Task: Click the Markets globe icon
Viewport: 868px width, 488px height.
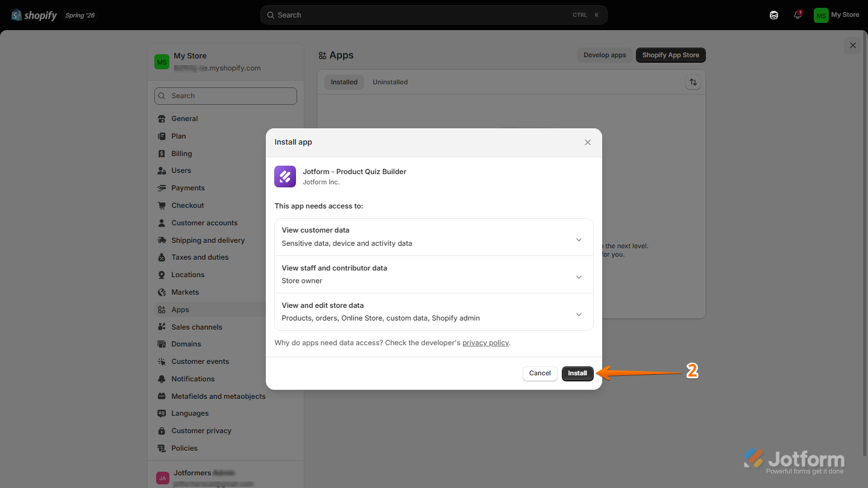Action: tap(162, 292)
